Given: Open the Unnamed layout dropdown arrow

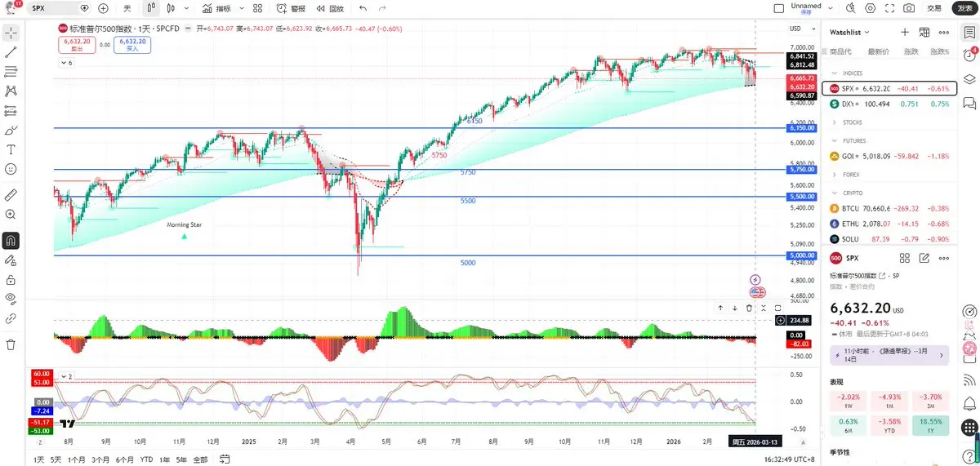Looking at the screenshot, I should (831, 8).
